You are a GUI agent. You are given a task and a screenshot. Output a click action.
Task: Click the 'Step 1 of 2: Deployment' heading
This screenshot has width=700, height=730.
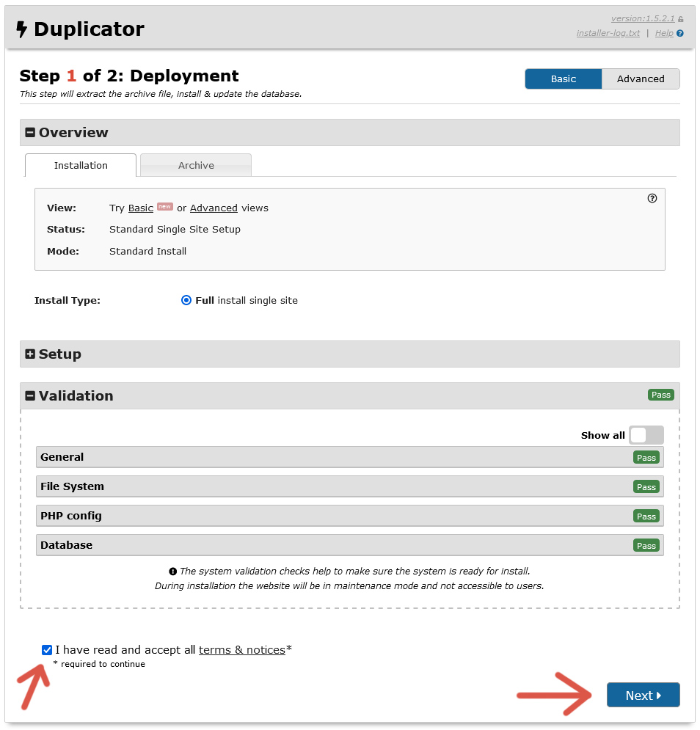point(129,76)
